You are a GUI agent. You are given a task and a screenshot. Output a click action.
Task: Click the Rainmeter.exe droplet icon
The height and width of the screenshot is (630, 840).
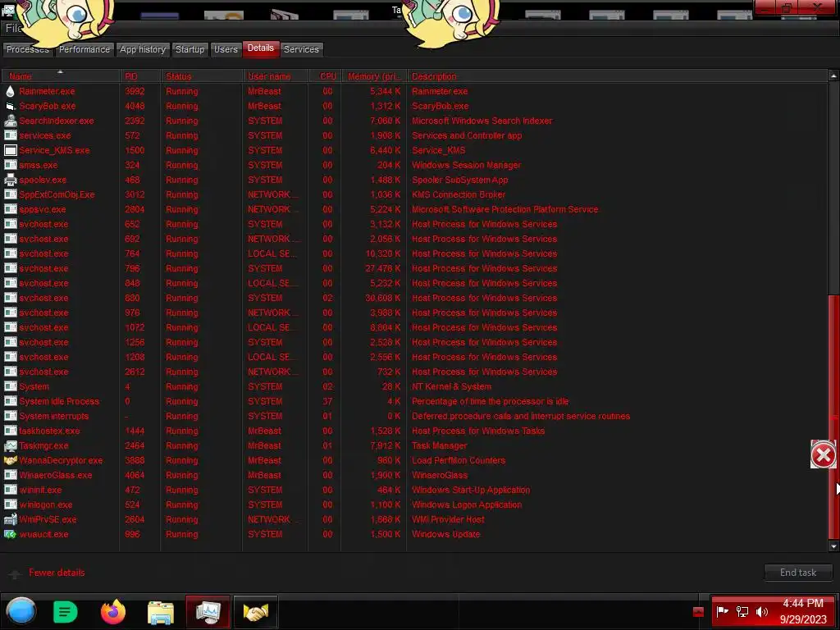click(10, 91)
